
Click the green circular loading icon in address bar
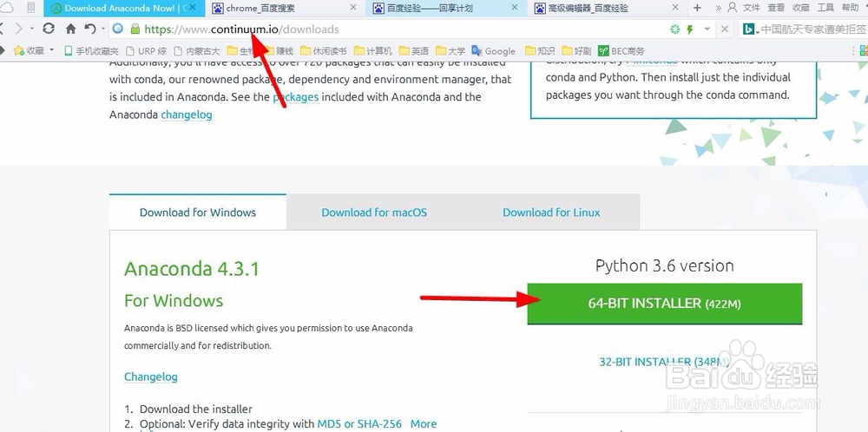[x=674, y=29]
